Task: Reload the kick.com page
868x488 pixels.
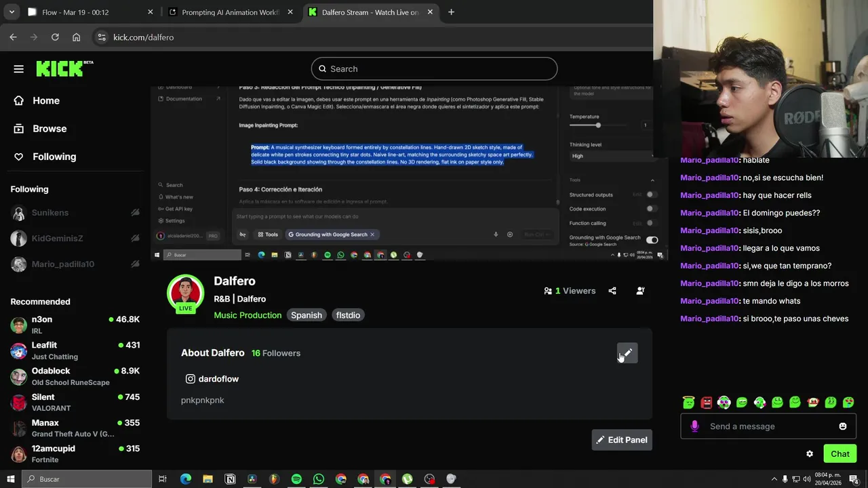Action: pos(55,37)
